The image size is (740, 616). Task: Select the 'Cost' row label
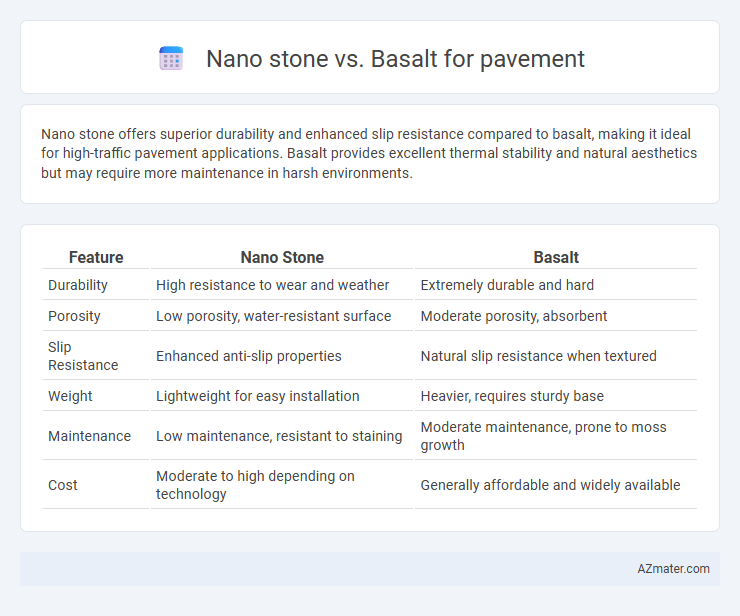coord(62,485)
